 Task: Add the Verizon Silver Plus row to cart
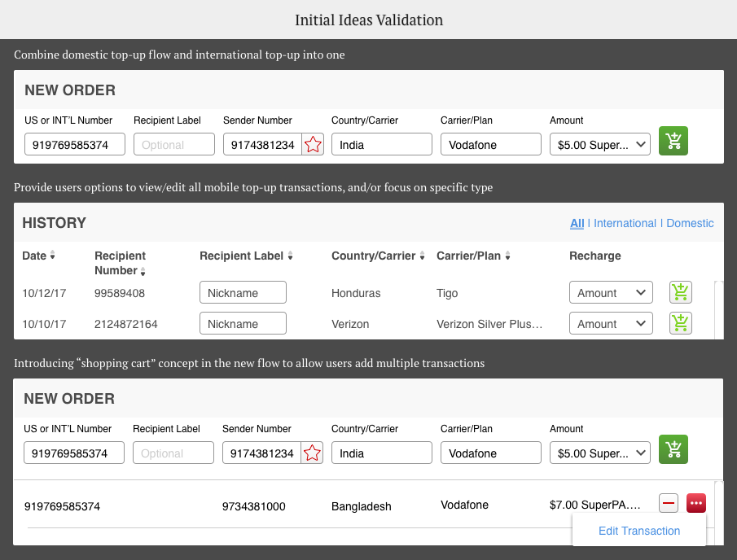click(x=680, y=323)
